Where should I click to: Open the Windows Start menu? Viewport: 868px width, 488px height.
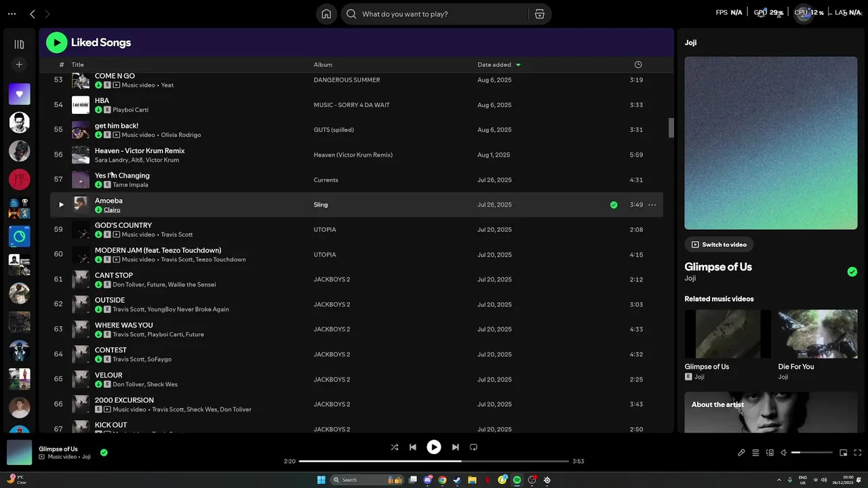pos(321,480)
